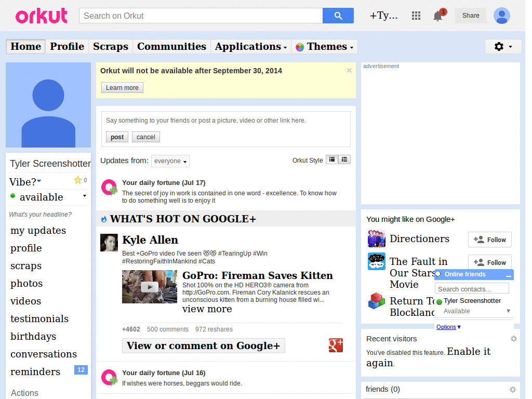The height and width of the screenshot is (399, 532).
Task: Open chat Available status dropdown
Action: coord(508,311)
